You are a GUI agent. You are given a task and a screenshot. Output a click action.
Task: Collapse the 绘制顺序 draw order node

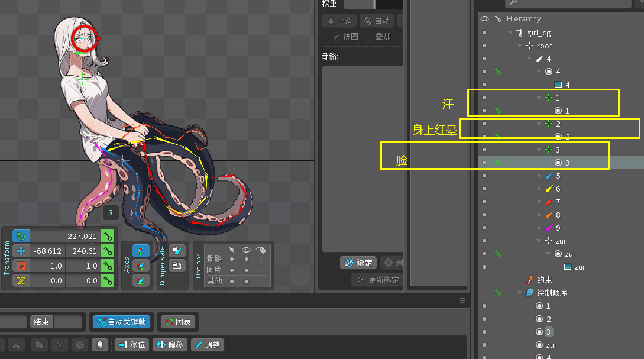(520, 293)
